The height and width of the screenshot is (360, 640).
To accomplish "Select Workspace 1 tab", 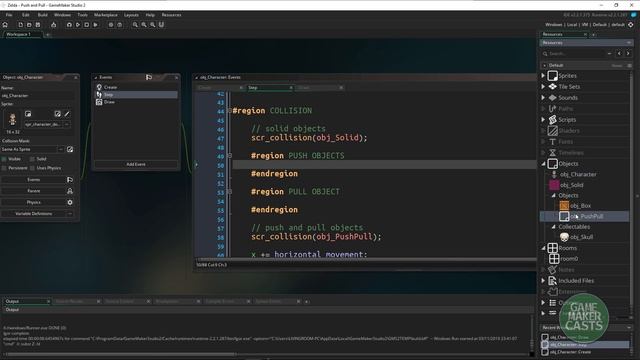I will 23,34.
